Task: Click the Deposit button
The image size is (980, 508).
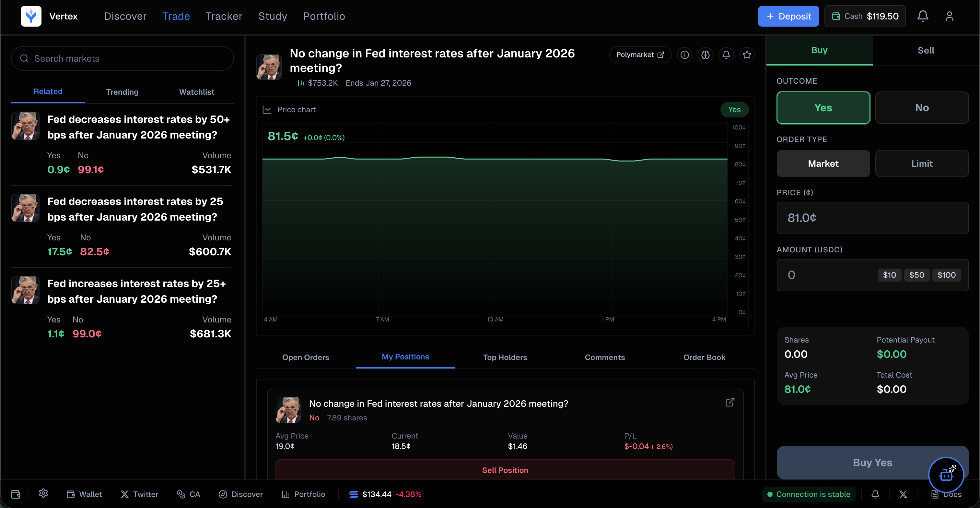Action: (x=788, y=16)
